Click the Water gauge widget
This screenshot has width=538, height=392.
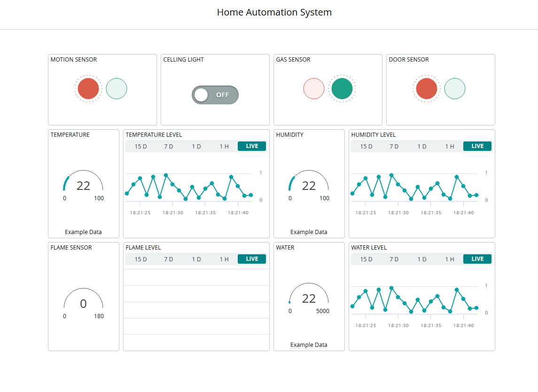point(309,298)
